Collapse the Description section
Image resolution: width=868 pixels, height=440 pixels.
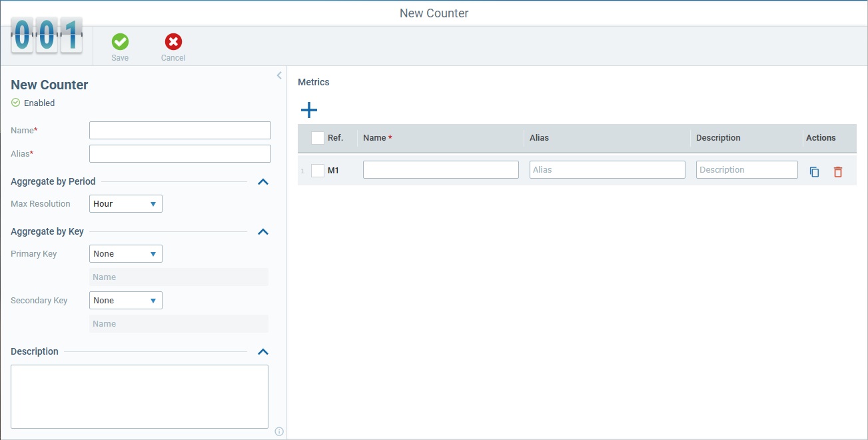[x=262, y=351]
